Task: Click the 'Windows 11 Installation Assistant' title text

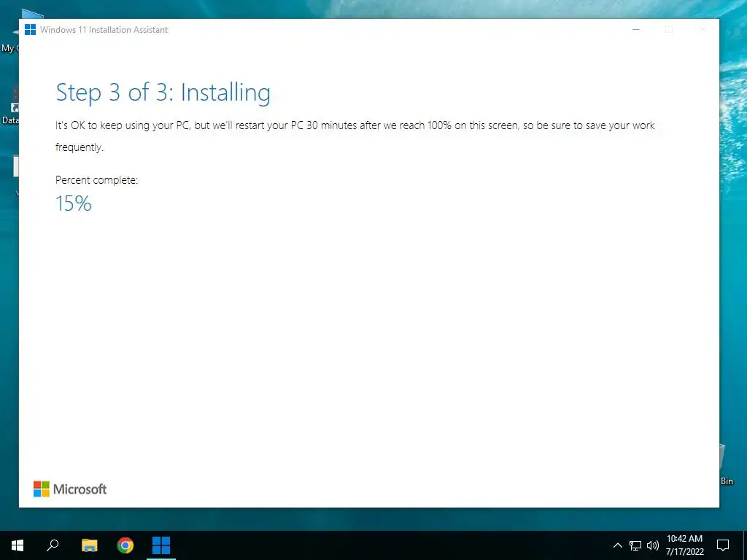Action: click(x=104, y=29)
